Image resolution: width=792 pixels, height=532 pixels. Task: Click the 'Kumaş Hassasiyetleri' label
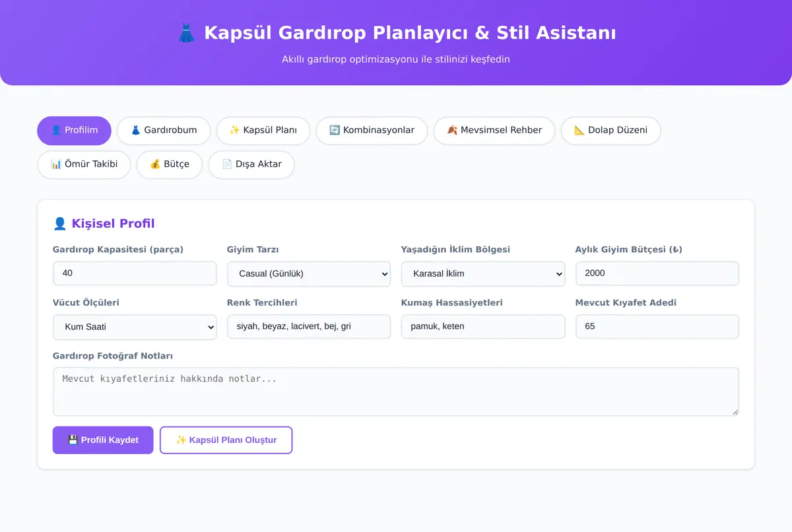[452, 303]
